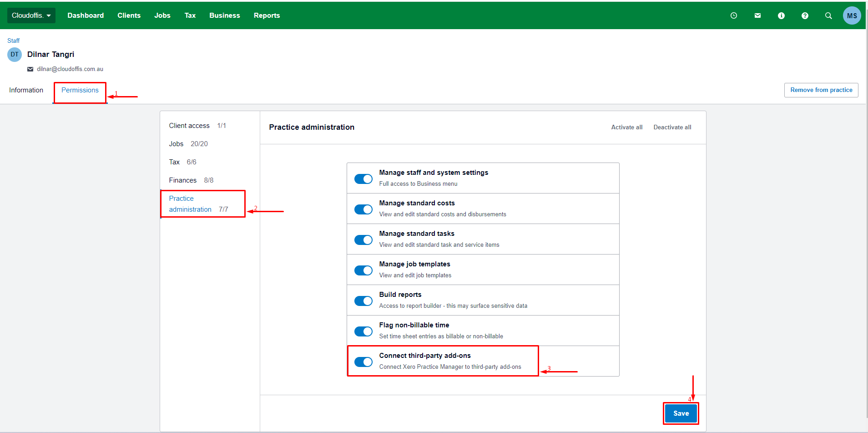Image resolution: width=868 pixels, height=433 pixels.
Task: Click Remove from practice button
Action: [x=821, y=90]
